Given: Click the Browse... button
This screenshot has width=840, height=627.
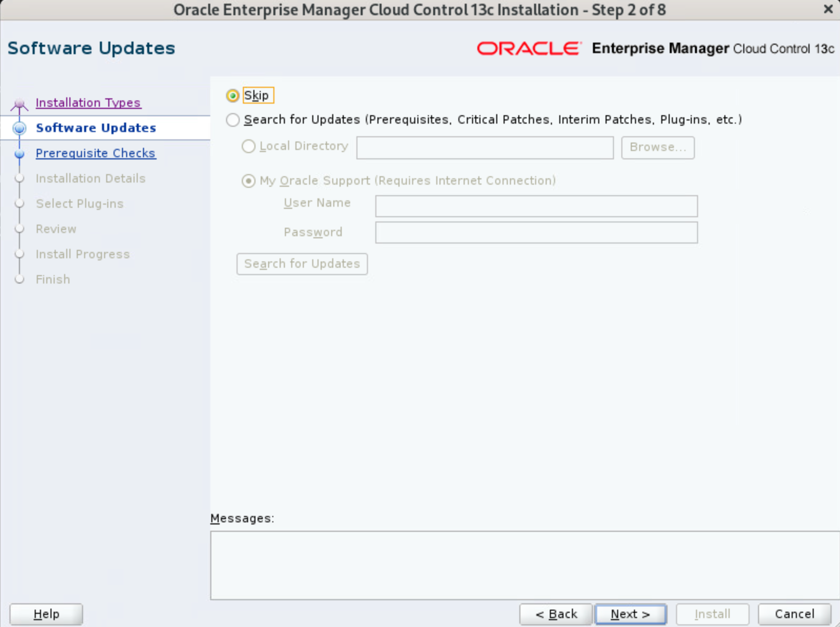Looking at the screenshot, I should tap(658, 148).
